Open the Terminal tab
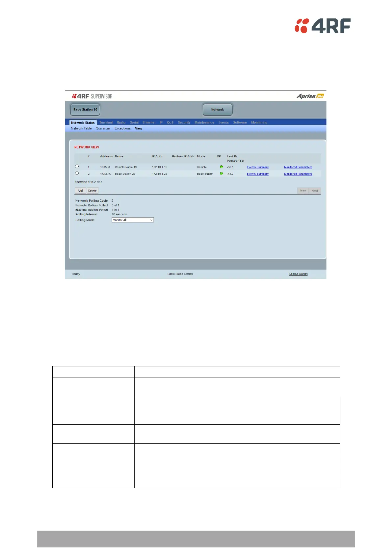392x554 pixels. coord(106,122)
